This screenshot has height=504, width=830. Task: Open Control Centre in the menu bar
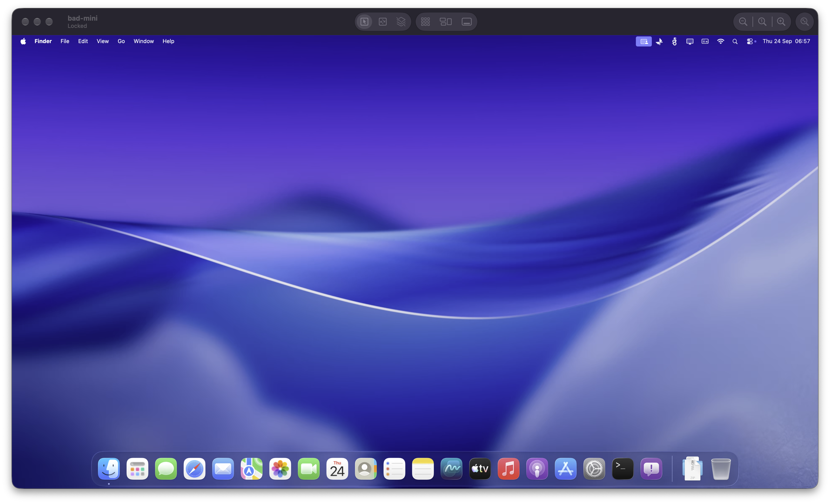coord(749,41)
